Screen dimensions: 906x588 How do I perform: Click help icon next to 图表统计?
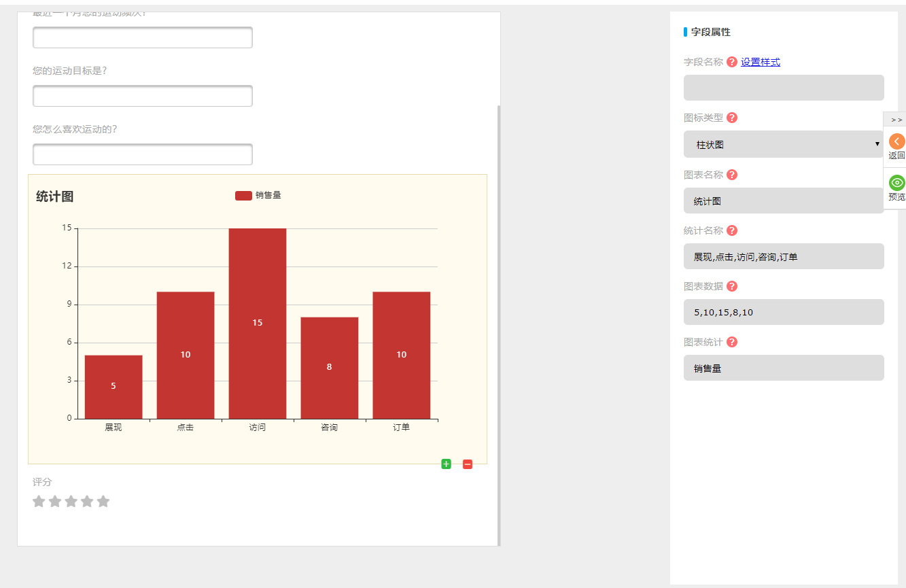tap(732, 342)
